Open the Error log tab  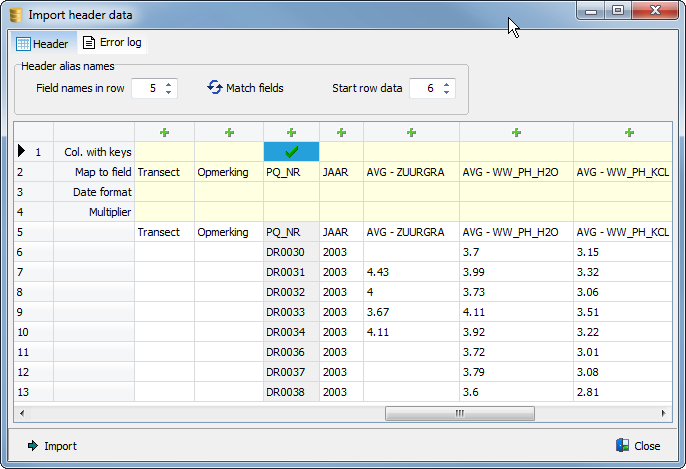(111, 43)
